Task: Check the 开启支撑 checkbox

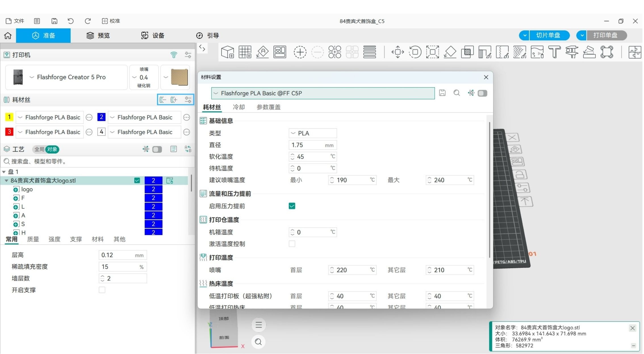Action: click(x=102, y=290)
